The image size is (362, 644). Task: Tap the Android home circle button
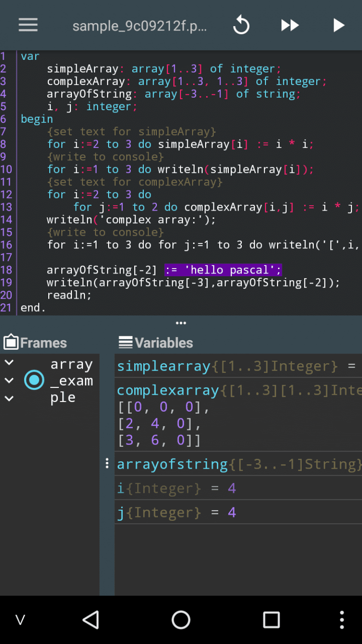click(x=181, y=620)
